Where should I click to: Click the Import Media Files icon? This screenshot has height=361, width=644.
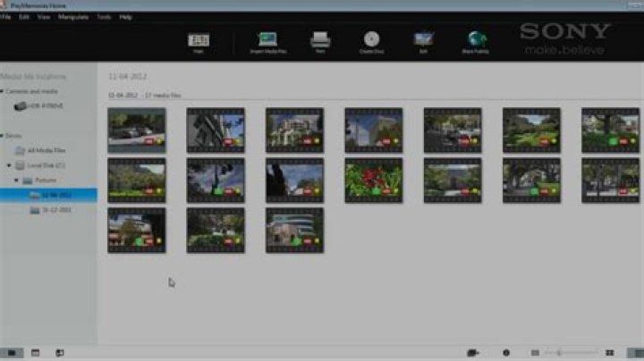point(267,43)
